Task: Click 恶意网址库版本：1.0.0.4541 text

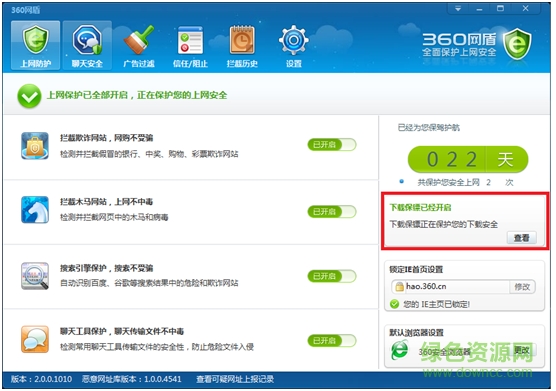Action: click(132, 379)
